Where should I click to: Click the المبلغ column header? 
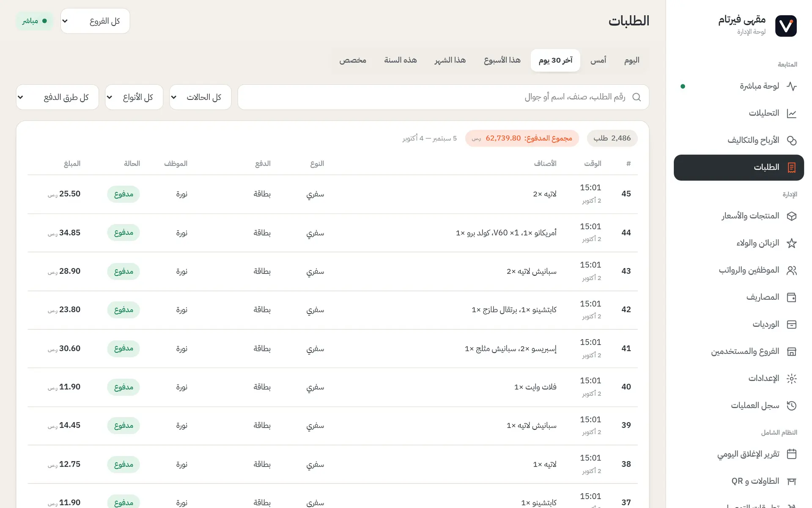click(x=72, y=164)
